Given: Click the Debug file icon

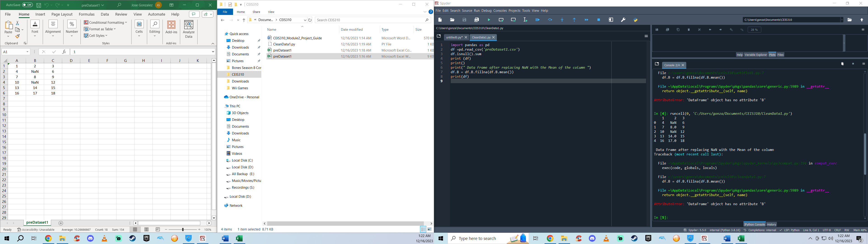Looking at the screenshot, I should (x=538, y=20).
